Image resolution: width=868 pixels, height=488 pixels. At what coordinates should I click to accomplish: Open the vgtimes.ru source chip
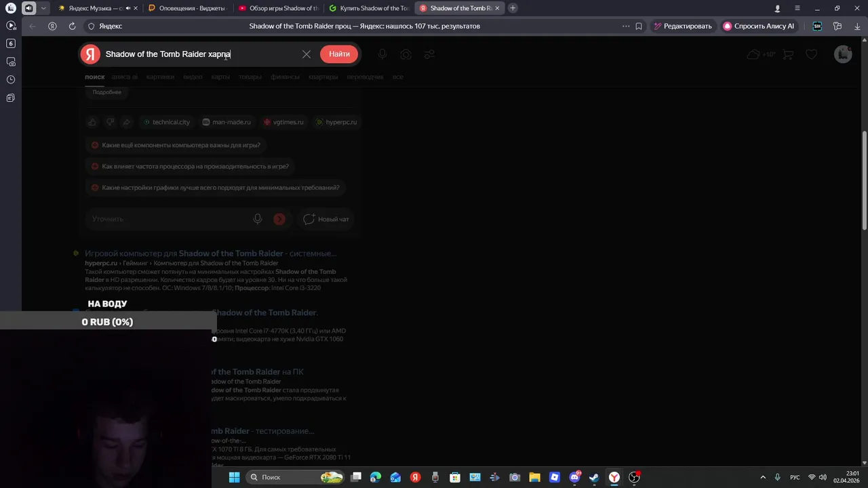[283, 122]
